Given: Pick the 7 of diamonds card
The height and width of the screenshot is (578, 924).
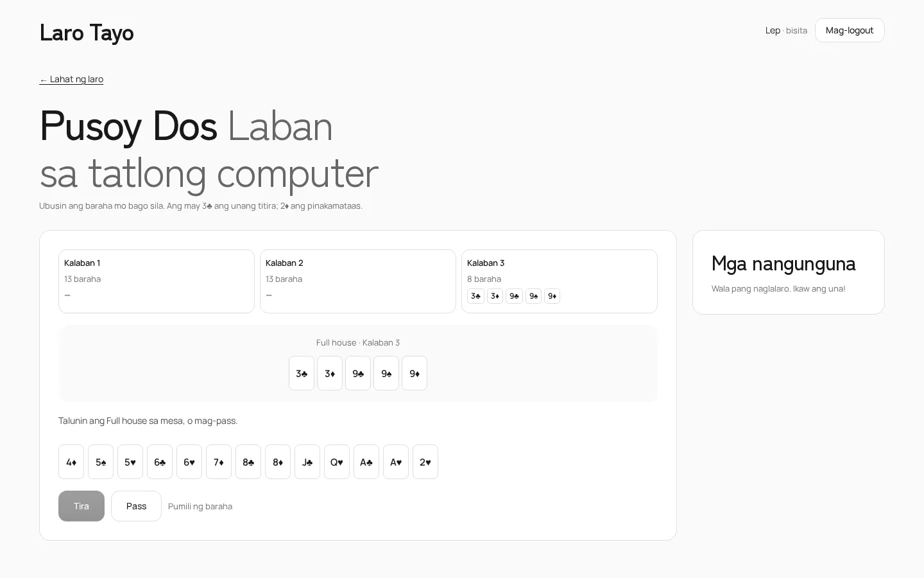Looking at the screenshot, I should [219, 462].
